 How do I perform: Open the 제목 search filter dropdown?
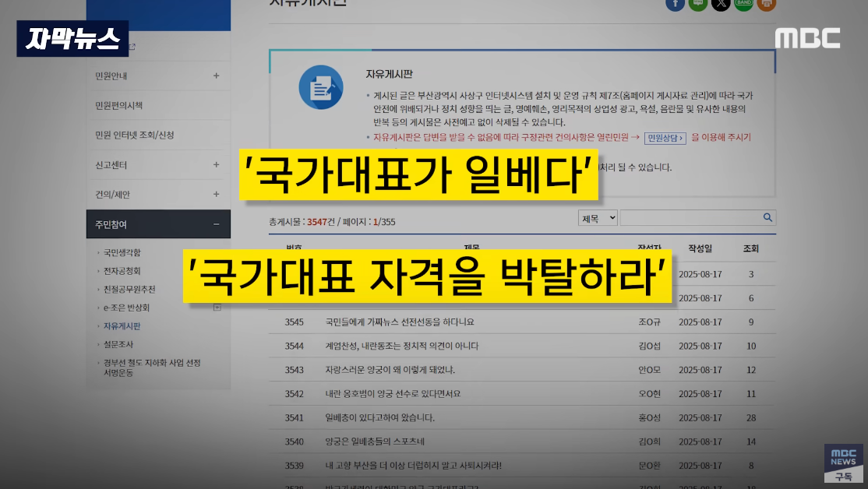[597, 217]
